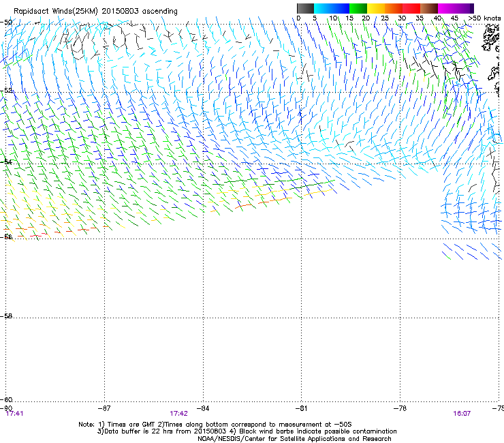
Task: Click the orange 25-30 knots color segment
Action: coord(394,8)
